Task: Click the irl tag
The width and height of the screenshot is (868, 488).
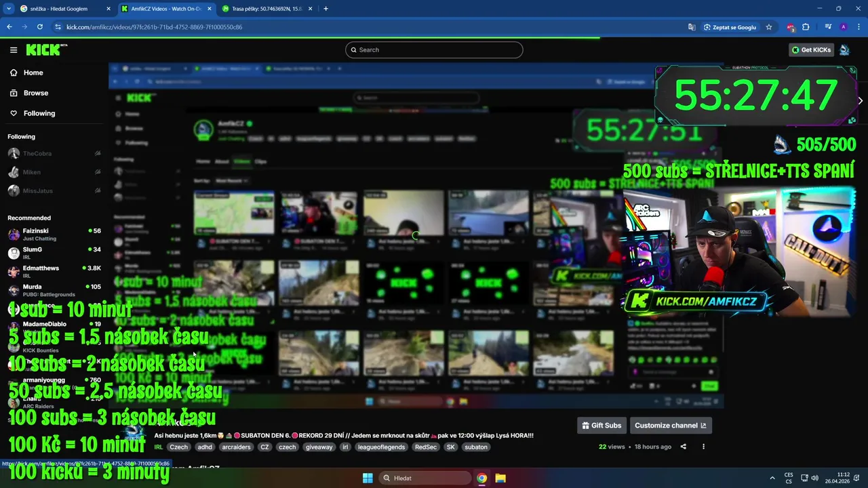Action: [x=345, y=447]
